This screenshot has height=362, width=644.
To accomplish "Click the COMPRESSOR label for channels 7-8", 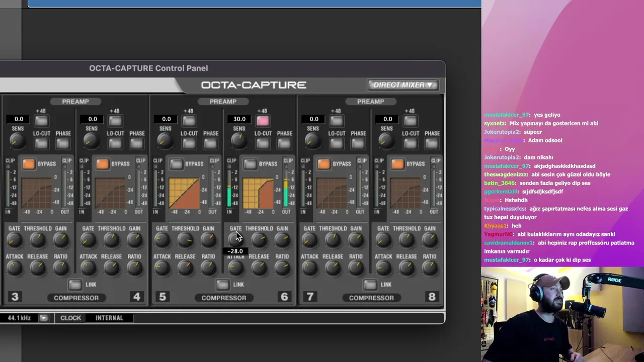I will pyautogui.click(x=371, y=298).
